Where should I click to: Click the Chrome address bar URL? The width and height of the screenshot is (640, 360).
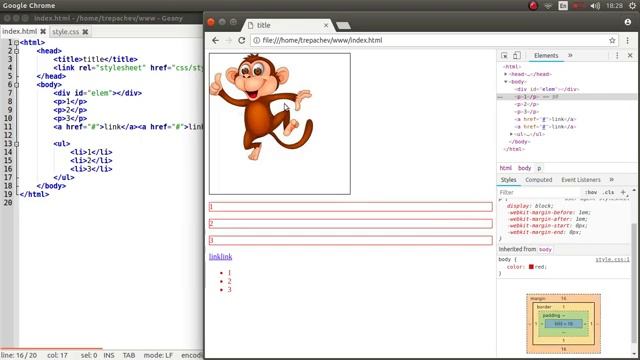click(322, 40)
